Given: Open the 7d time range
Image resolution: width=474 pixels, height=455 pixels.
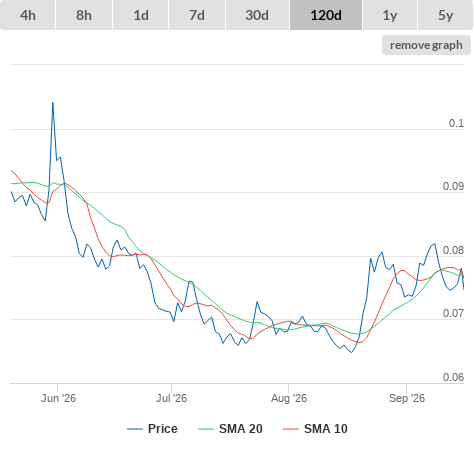Looking at the screenshot, I should click(197, 15).
